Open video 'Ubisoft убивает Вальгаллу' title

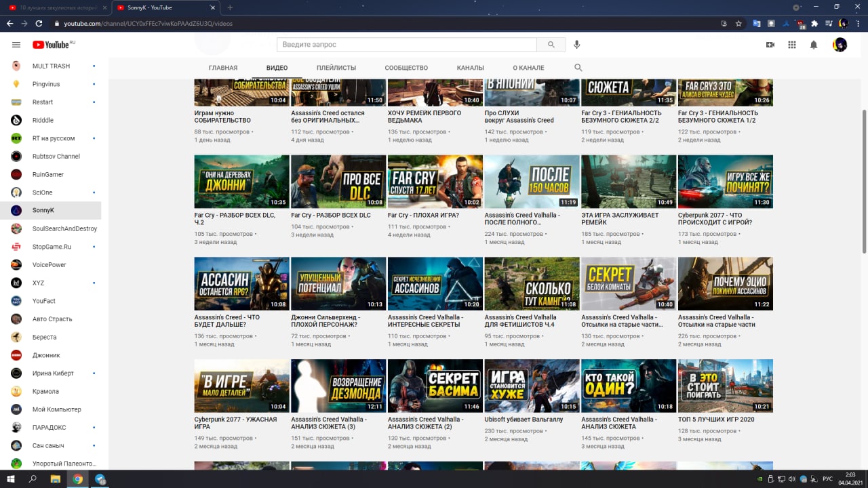524,419
